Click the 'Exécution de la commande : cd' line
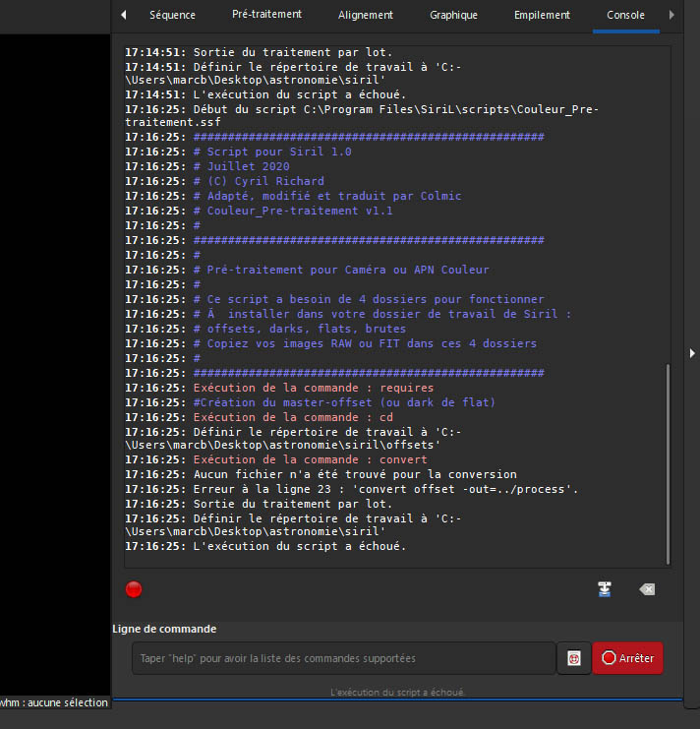This screenshot has width=700, height=729. [259, 417]
